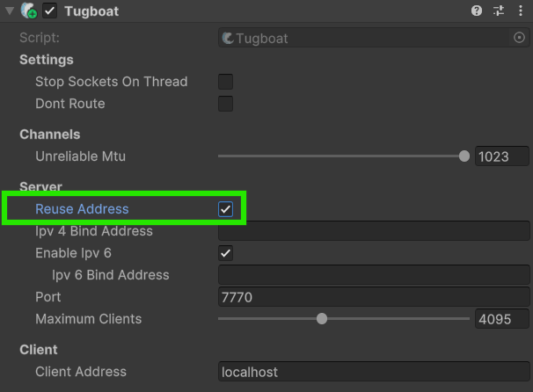The width and height of the screenshot is (533, 392).
Task: Click the Ipv 6 Bind Address field
Action: pos(374,275)
